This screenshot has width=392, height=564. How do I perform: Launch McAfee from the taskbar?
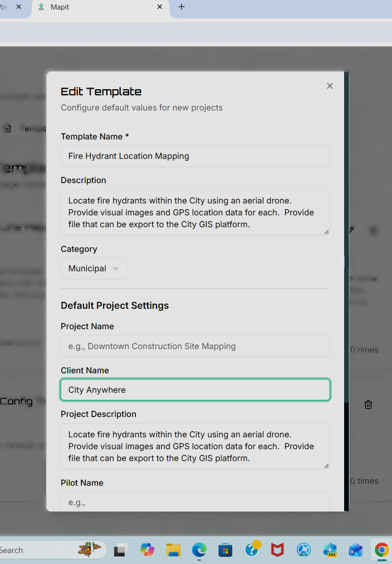click(277, 550)
